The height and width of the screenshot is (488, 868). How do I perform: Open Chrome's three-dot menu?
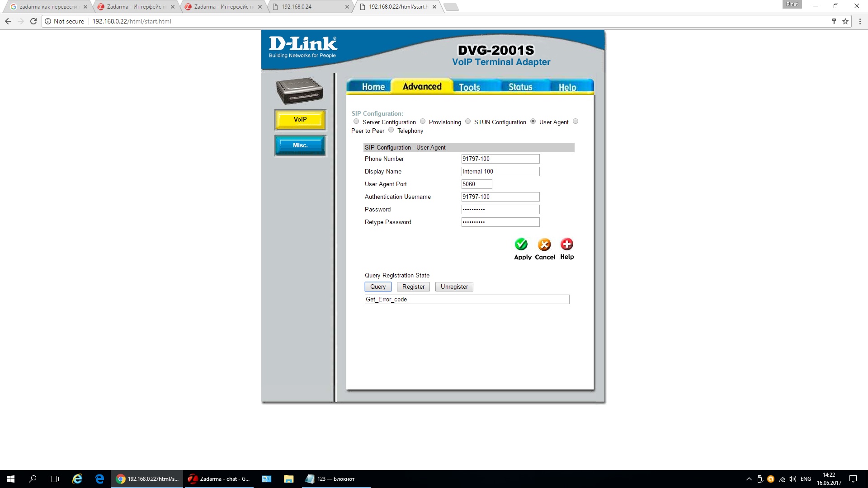click(x=860, y=21)
